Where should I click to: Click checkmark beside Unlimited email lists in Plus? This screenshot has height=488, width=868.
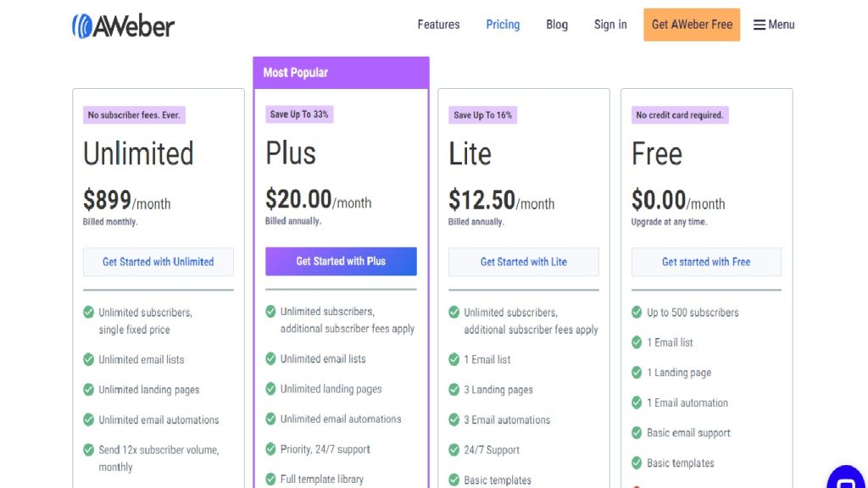[270, 358]
